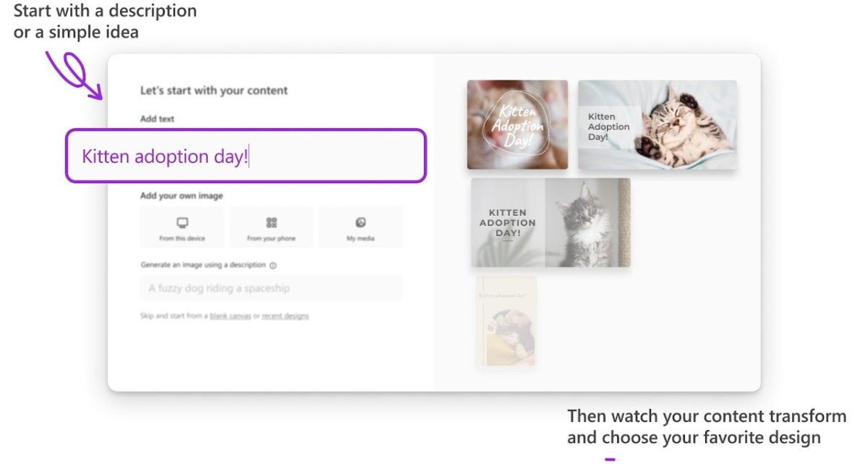The width and height of the screenshot is (868, 464).
Task: Pick the faded portrait beige design thumbnail
Action: [x=506, y=321]
